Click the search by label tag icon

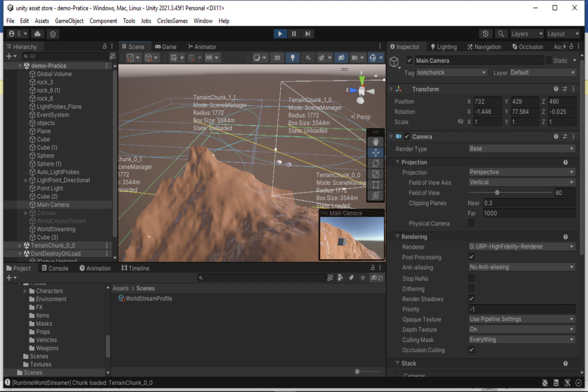pos(351,278)
